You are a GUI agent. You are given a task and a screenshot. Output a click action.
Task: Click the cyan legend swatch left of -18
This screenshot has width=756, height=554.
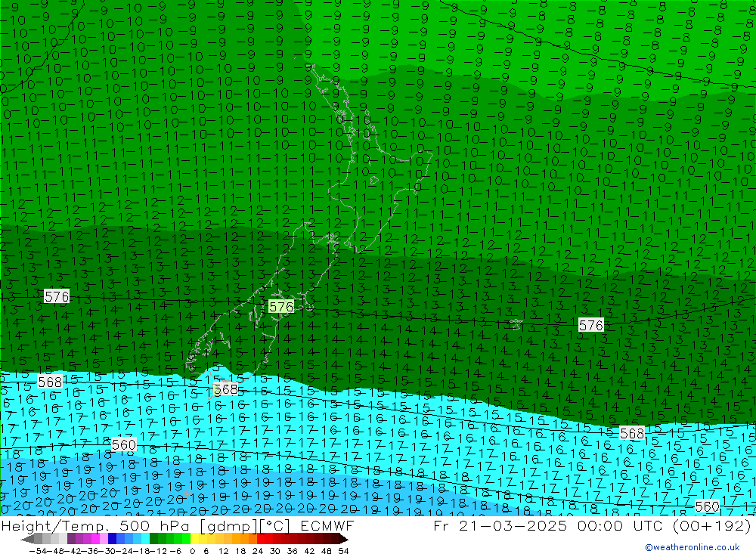coord(145,539)
